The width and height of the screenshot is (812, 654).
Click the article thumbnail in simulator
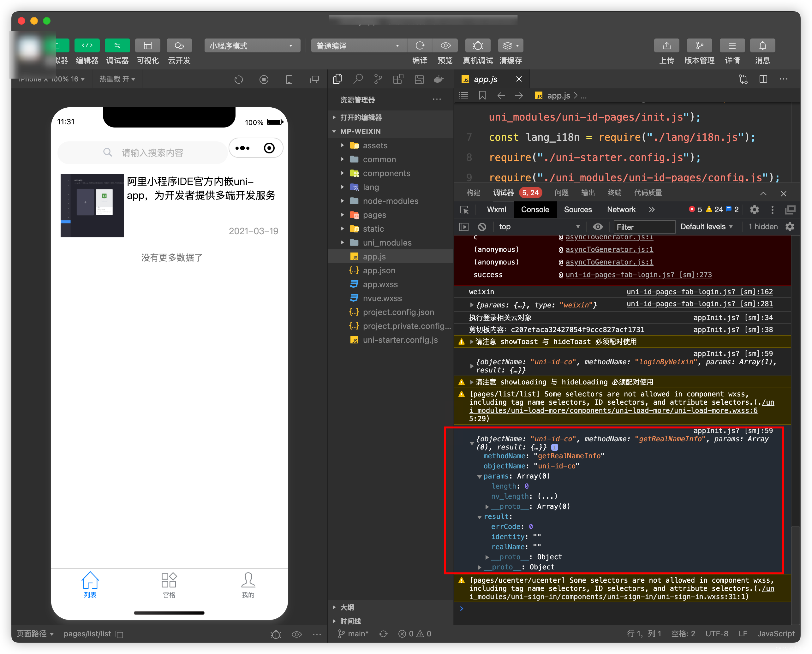pos(92,206)
